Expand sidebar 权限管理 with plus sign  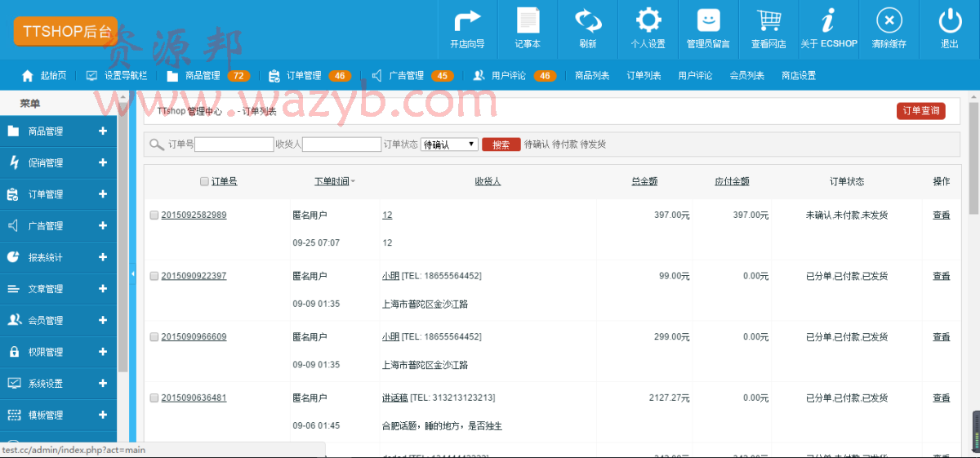point(103,352)
